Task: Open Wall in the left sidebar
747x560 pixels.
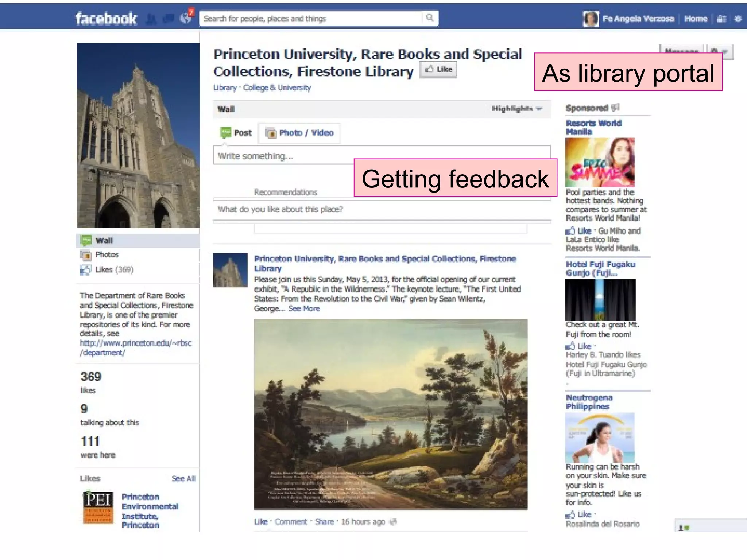Action: [138, 240]
